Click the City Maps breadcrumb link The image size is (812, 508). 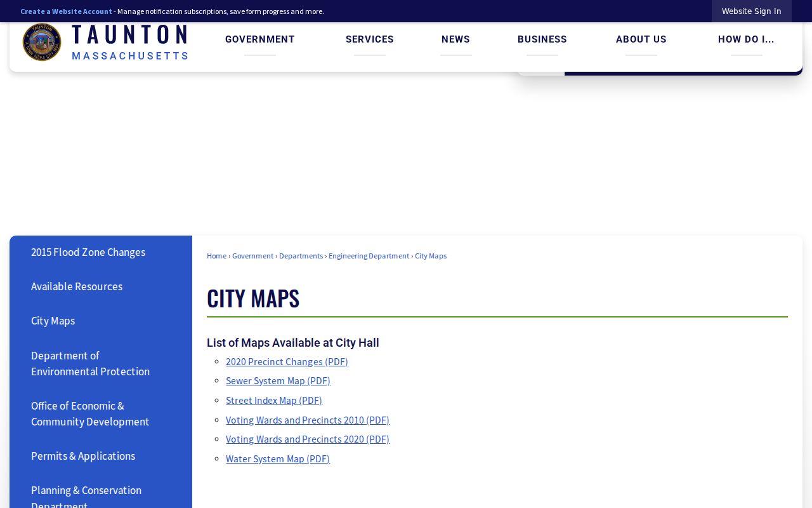[431, 256]
